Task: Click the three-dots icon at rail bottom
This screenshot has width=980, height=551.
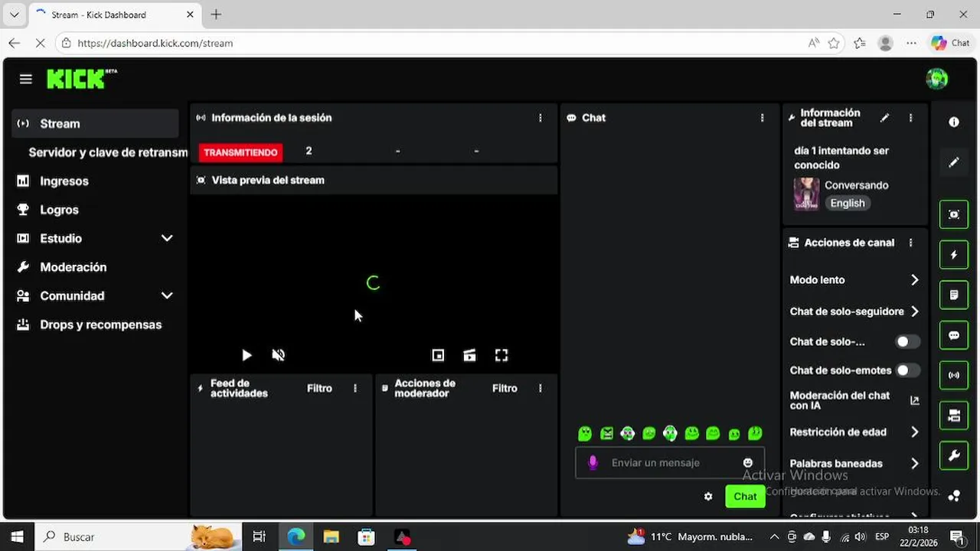Action: pyautogui.click(x=954, y=496)
